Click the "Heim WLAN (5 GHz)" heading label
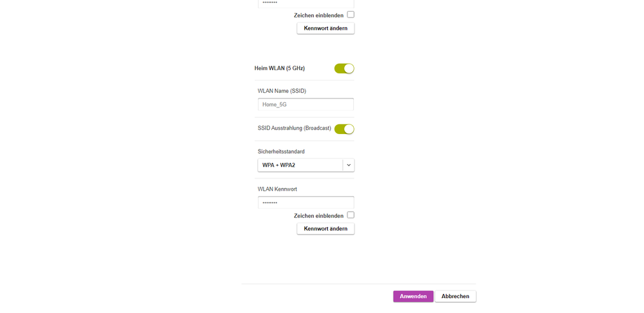Viewport: 644px width, 313px height. tap(280, 68)
